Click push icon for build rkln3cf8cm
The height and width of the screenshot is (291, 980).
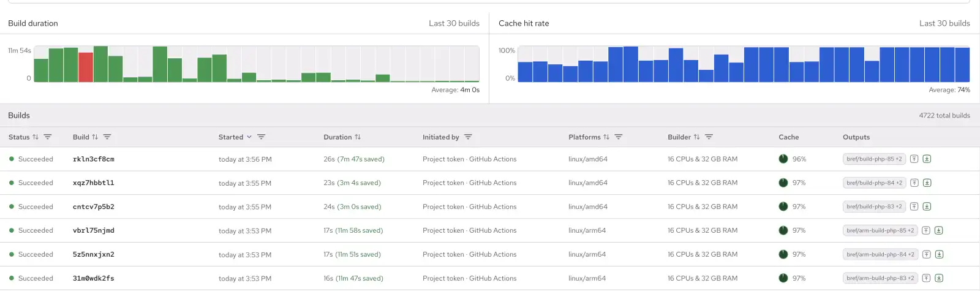click(914, 159)
